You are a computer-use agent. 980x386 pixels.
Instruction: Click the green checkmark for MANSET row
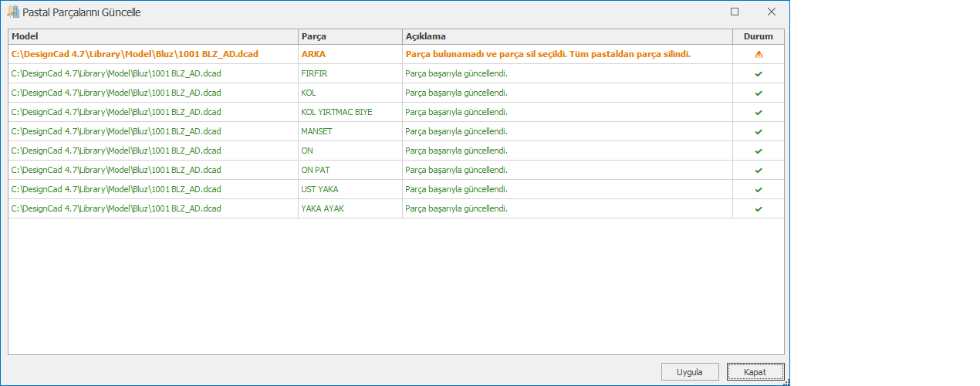(759, 132)
